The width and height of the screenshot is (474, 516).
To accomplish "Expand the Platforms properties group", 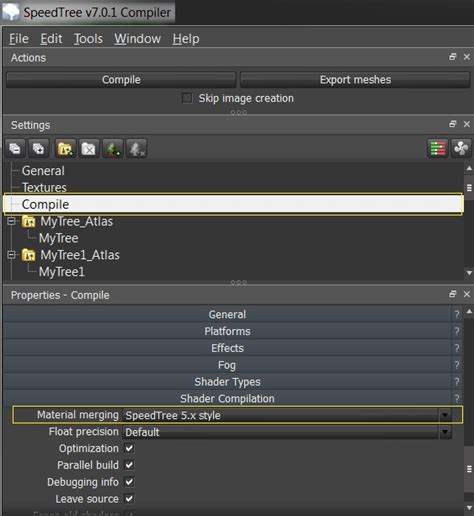I will 227,331.
